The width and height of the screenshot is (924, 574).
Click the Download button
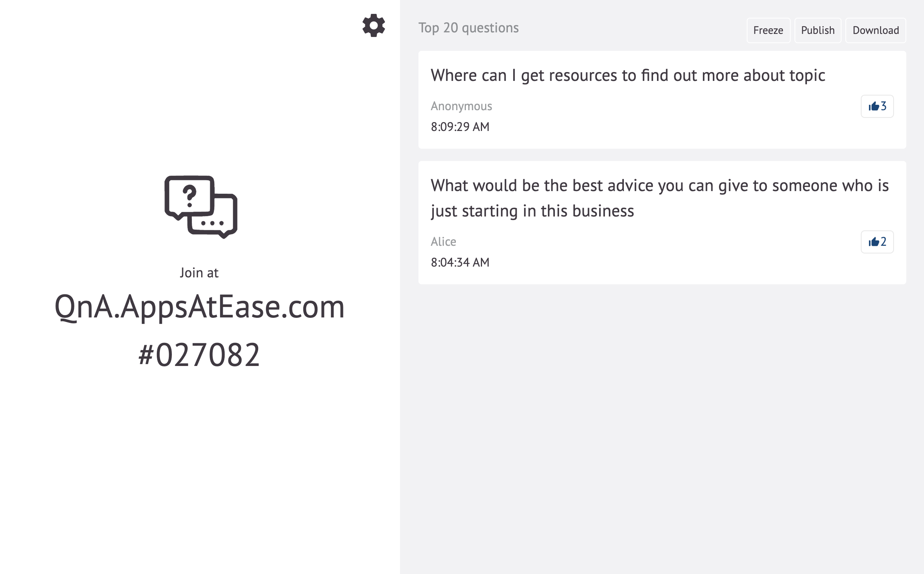pyautogui.click(x=875, y=30)
